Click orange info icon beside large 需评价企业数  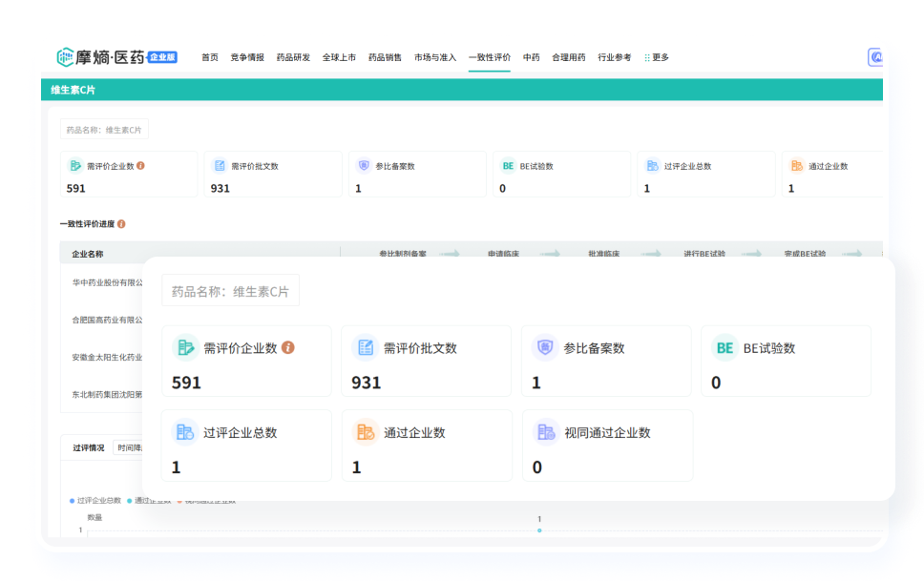(288, 347)
